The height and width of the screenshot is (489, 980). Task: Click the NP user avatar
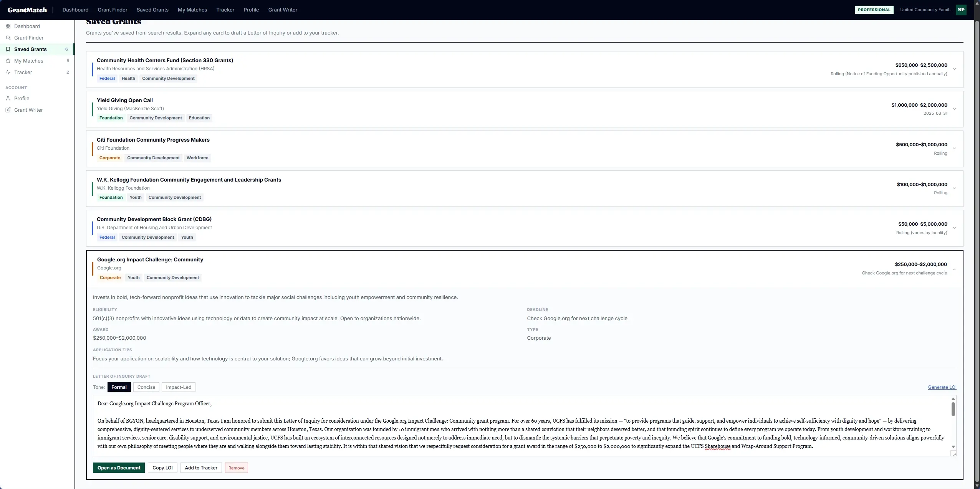(961, 10)
